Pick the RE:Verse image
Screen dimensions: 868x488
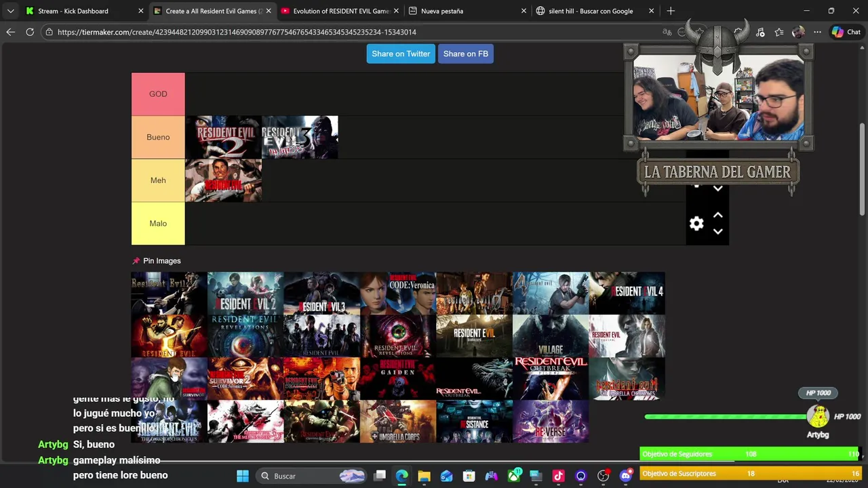551,422
